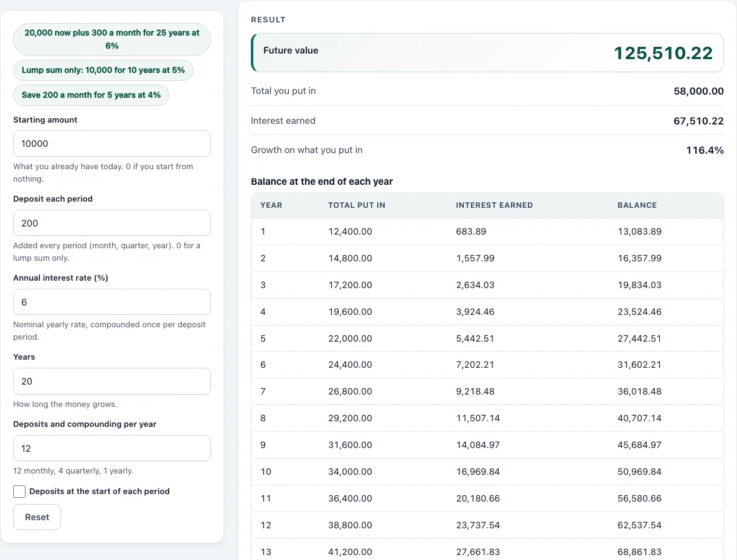
Task: Click the YEAR column header
Action: [271, 205]
